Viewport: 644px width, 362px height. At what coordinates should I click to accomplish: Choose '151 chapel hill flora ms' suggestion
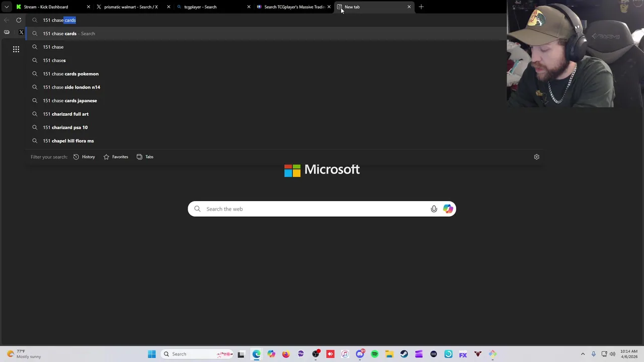coord(284,141)
